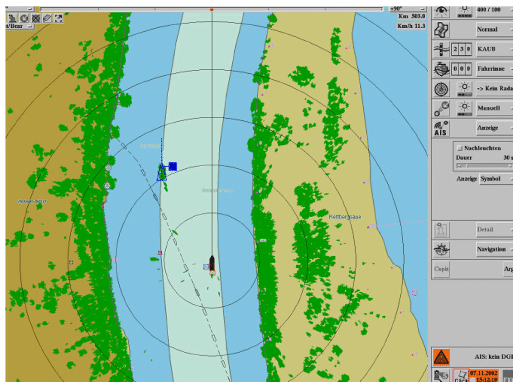Click the Anzeige button beside AIS

495,128
